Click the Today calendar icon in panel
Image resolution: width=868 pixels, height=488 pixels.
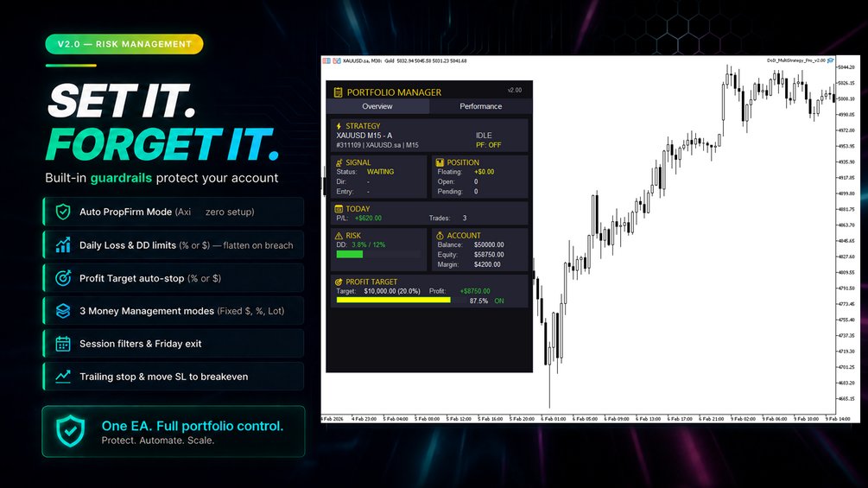pyautogui.click(x=339, y=209)
